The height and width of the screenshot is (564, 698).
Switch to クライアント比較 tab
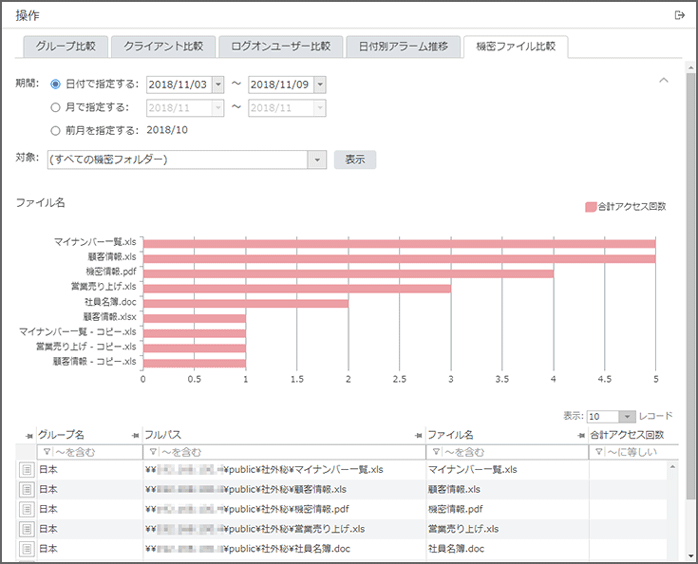click(163, 46)
